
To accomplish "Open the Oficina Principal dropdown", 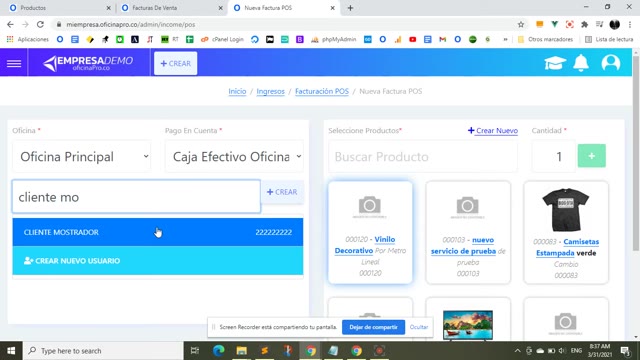I will (82, 156).
